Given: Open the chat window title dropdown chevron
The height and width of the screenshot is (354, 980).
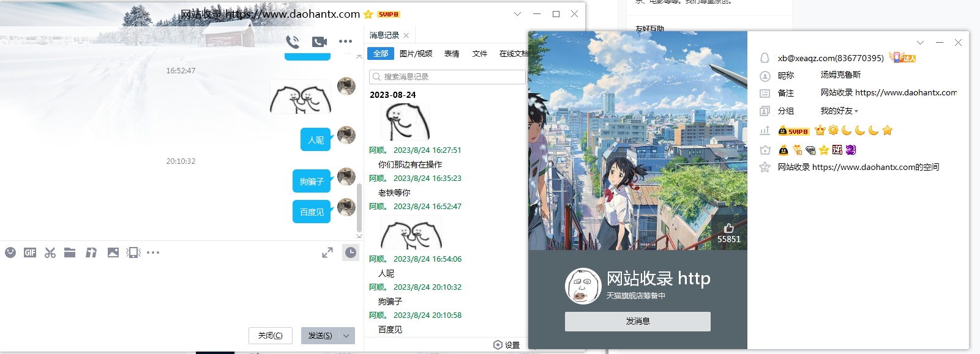Looking at the screenshot, I should click(517, 14).
